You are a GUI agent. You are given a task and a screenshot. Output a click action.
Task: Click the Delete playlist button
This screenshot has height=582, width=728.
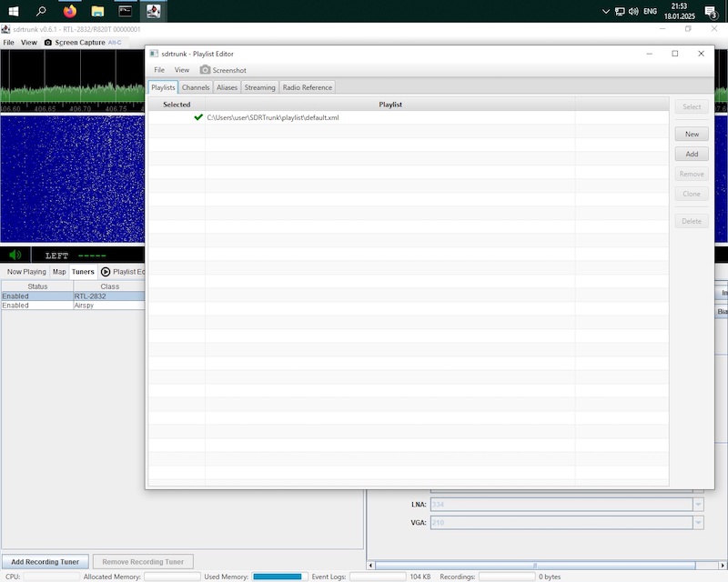point(692,221)
